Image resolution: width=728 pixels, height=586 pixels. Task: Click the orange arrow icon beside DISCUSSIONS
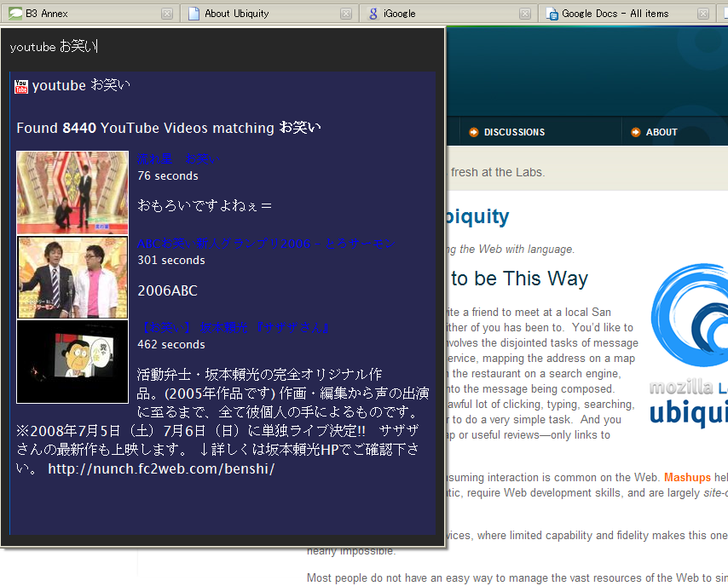pyautogui.click(x=474, y=132)
